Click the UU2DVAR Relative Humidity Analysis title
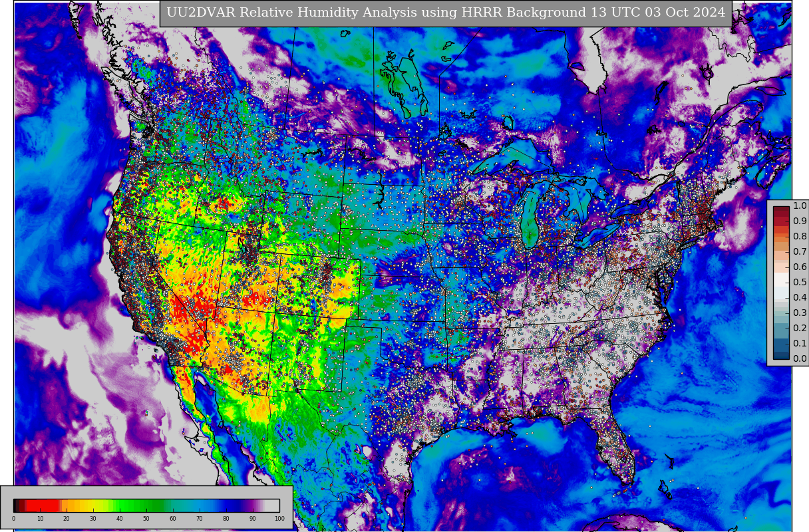 [x=446, y=13]
